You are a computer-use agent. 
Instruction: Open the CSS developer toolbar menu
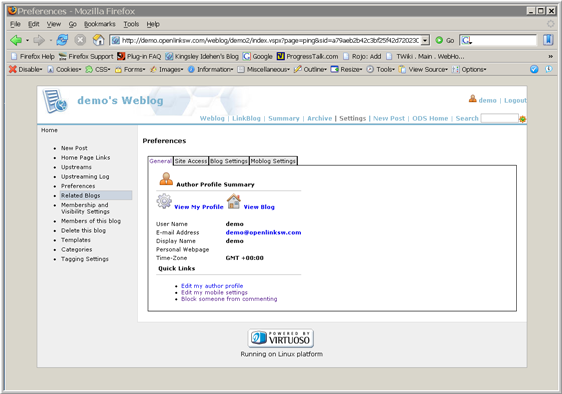pyautogui.click(x=97, y=69)
